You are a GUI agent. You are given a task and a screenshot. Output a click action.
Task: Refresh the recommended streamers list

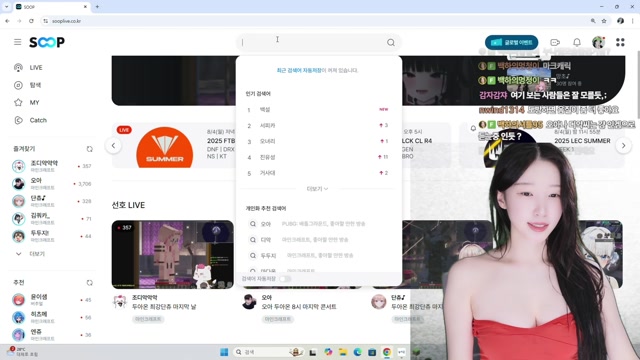(89, 282)
